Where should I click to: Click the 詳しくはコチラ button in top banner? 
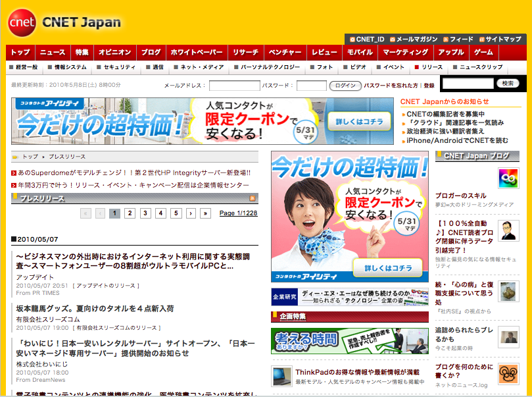[x=359, y=122]
